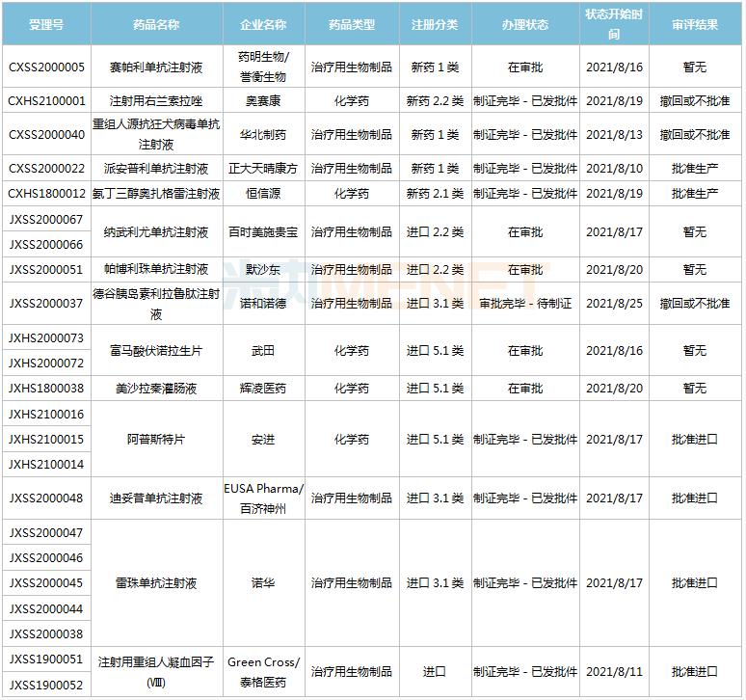Select cell CXHS2100001

(46, 100)
